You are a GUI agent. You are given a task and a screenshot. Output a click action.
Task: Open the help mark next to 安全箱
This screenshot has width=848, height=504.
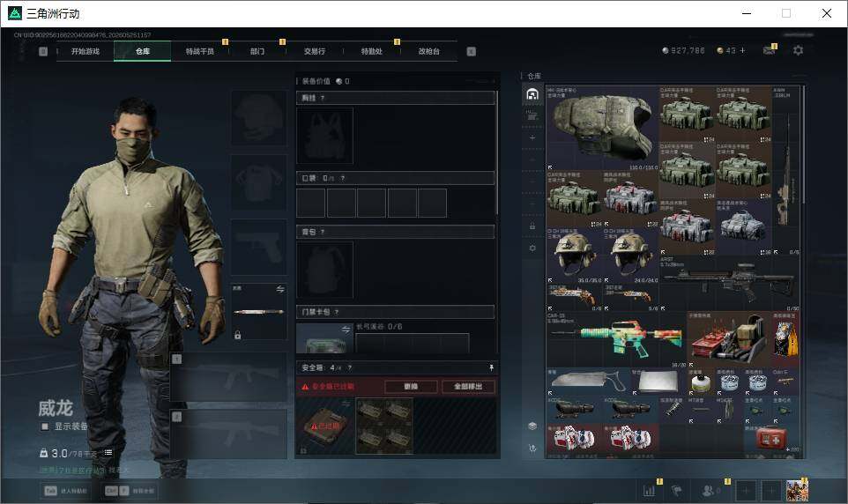(350, 367)
